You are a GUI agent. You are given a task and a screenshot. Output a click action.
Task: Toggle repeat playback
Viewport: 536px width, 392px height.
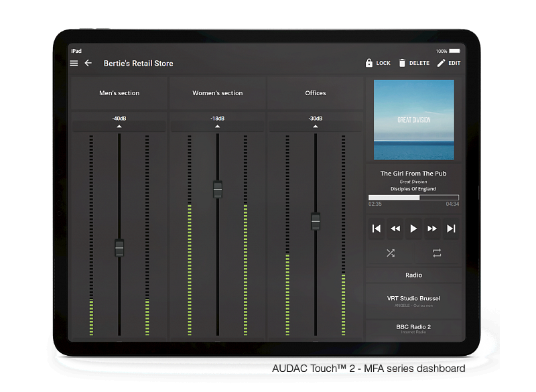point(437,253)
